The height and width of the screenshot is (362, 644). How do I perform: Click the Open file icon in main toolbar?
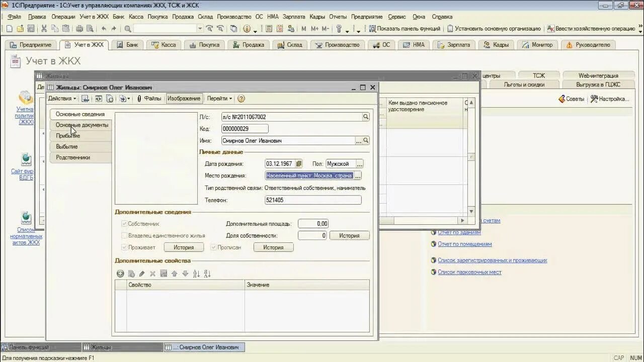tap(20, 29)
